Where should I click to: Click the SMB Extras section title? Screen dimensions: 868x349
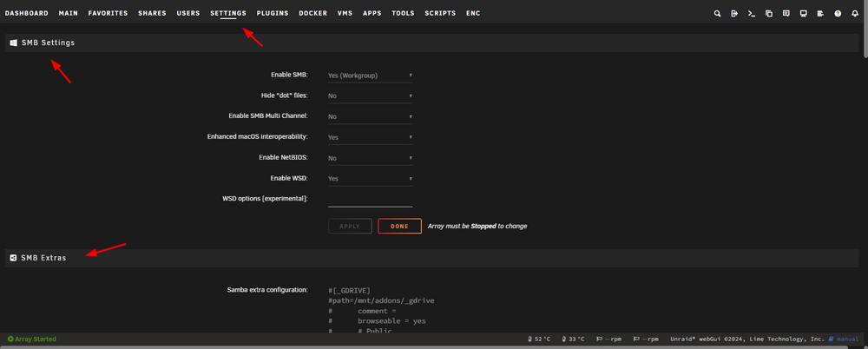pos(43,258)
